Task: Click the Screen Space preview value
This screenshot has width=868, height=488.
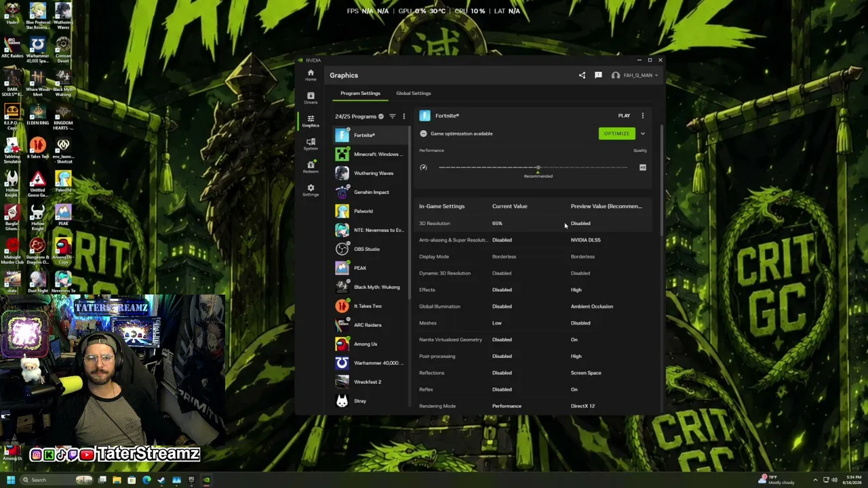Action: tap(586, 373)
